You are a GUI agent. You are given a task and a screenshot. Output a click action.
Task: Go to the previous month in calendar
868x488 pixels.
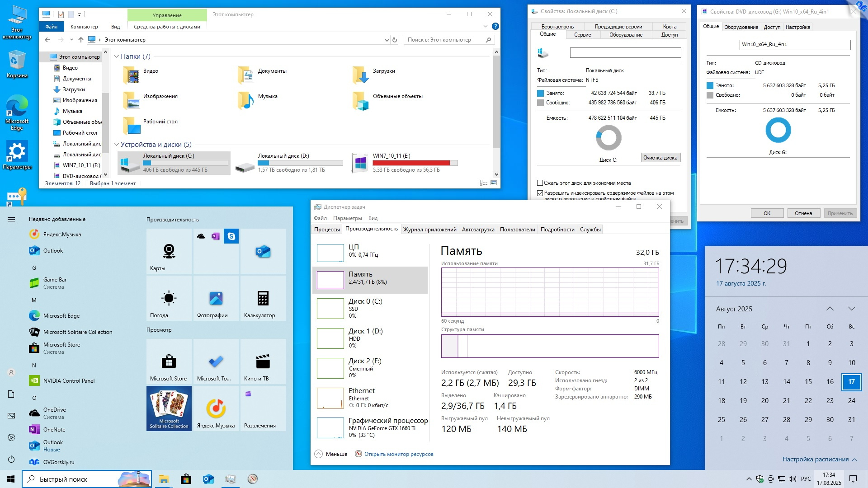tap(830, 309)
